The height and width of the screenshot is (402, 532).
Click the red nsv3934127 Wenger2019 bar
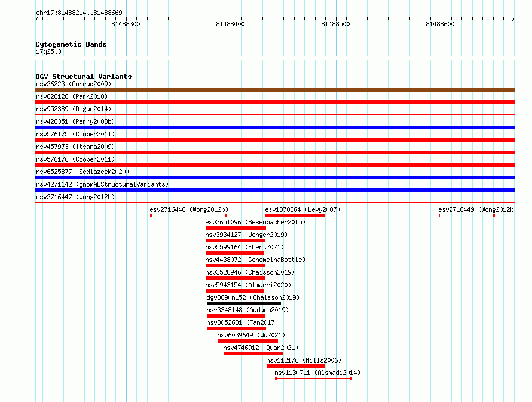[235, 240]
